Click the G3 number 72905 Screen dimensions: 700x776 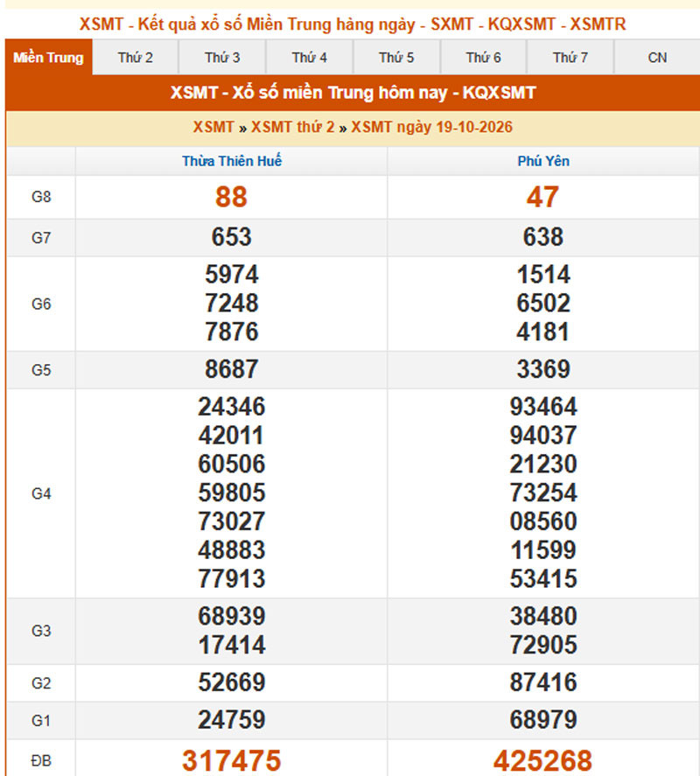(543, 646)
